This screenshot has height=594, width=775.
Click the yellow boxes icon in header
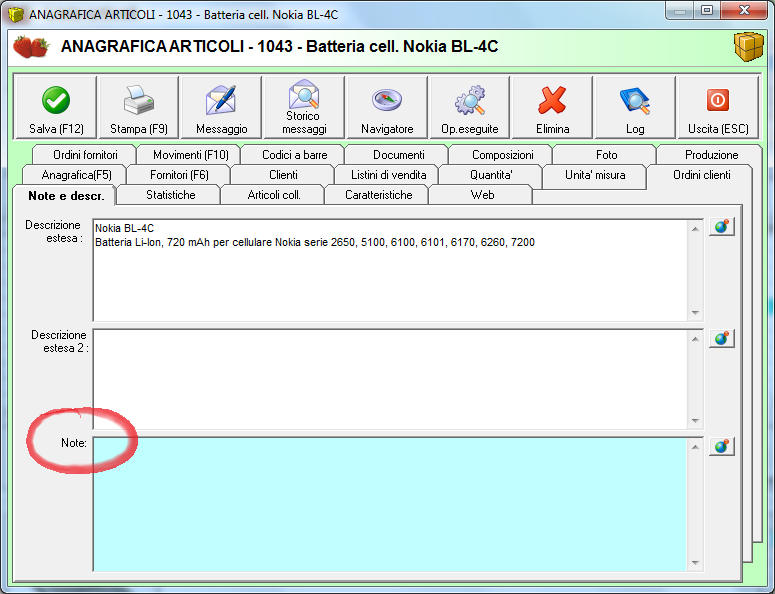(749, 46)
